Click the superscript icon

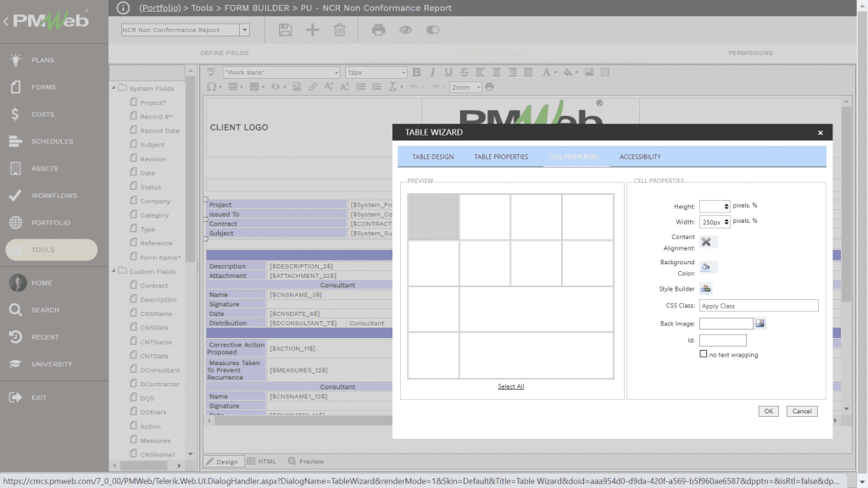coord(329,87)
